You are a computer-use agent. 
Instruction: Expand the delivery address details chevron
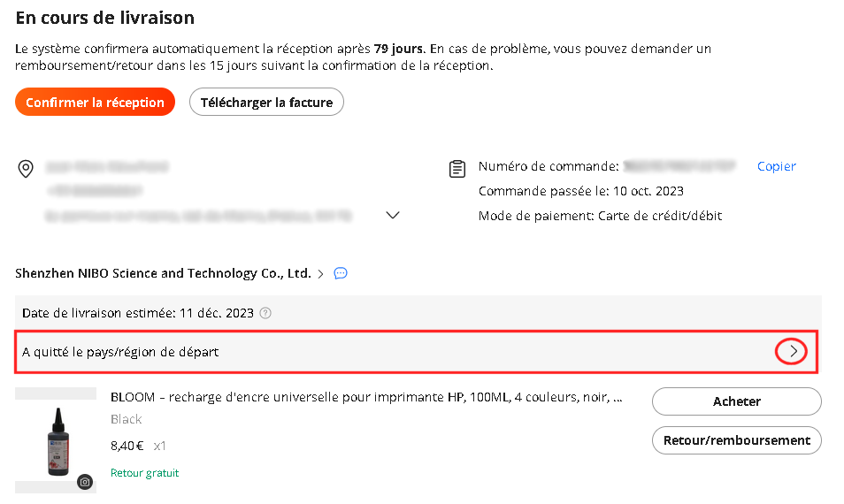click(x=393, y=215)
